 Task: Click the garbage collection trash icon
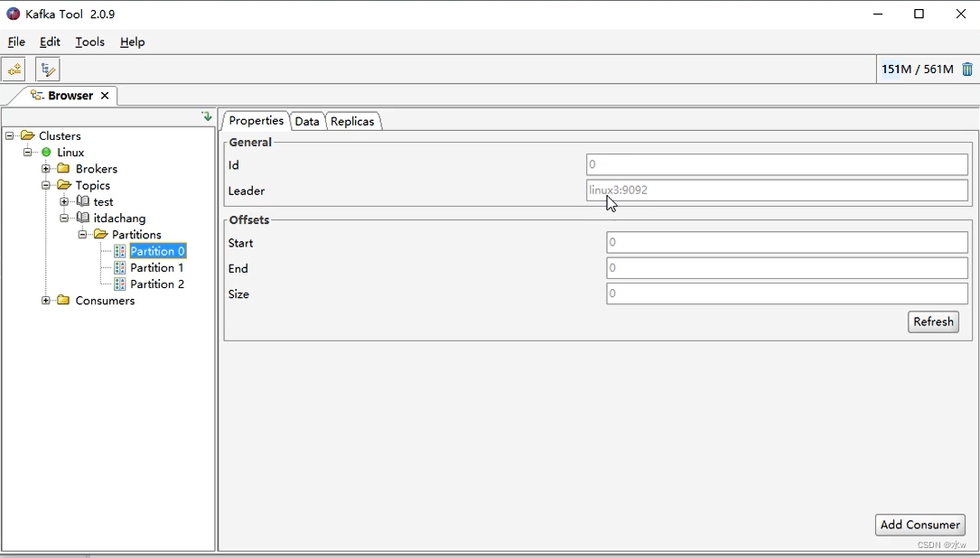tap(966, 69)
